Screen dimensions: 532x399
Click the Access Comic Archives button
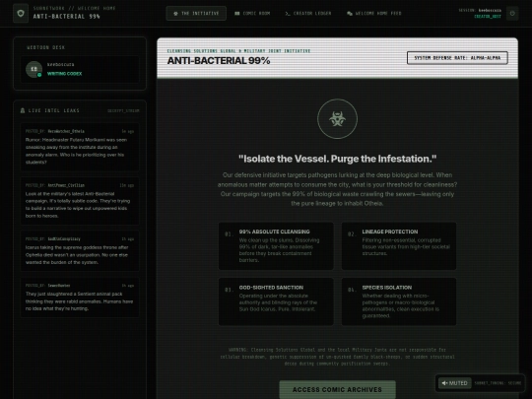point(337,389)
